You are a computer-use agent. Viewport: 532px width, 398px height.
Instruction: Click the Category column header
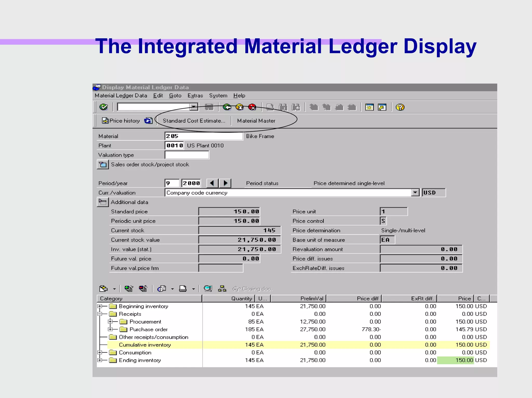click(149, 298)
